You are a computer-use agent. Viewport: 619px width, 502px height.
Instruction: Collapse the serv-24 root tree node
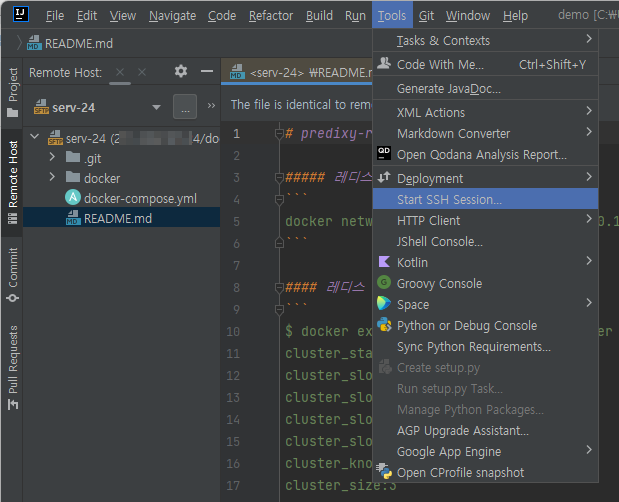[35, 137]
